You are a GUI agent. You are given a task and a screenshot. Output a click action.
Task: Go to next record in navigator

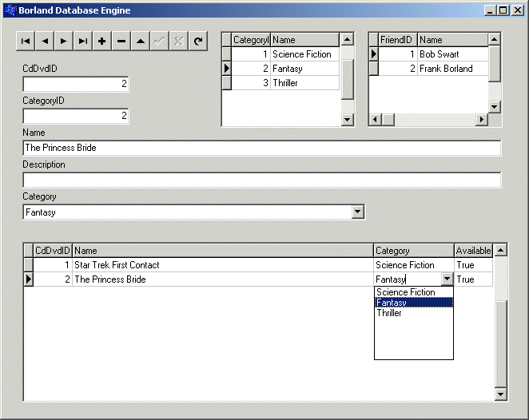coord(63,42)
